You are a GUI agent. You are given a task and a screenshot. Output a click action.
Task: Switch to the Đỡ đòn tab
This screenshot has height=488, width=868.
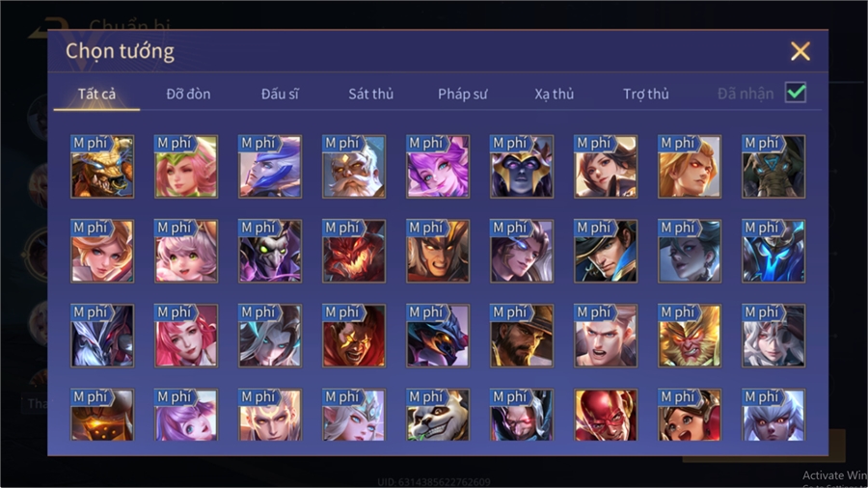188,95
